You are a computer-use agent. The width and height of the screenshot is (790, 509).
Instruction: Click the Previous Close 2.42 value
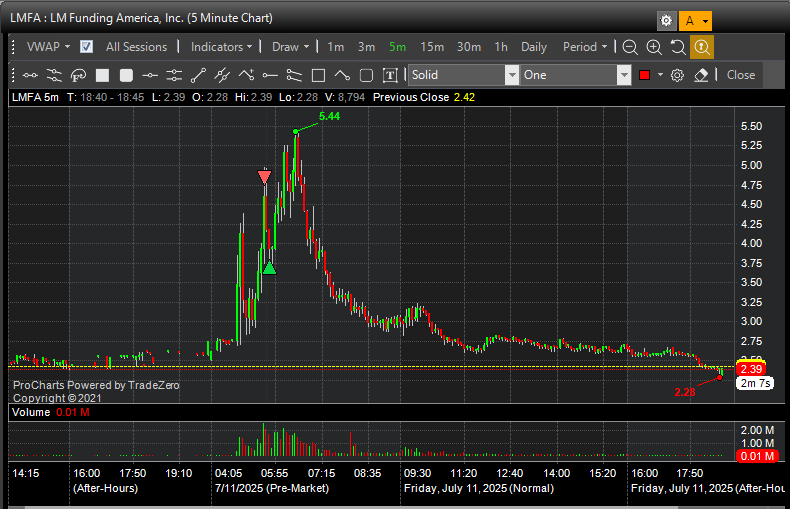pos(464,97)
